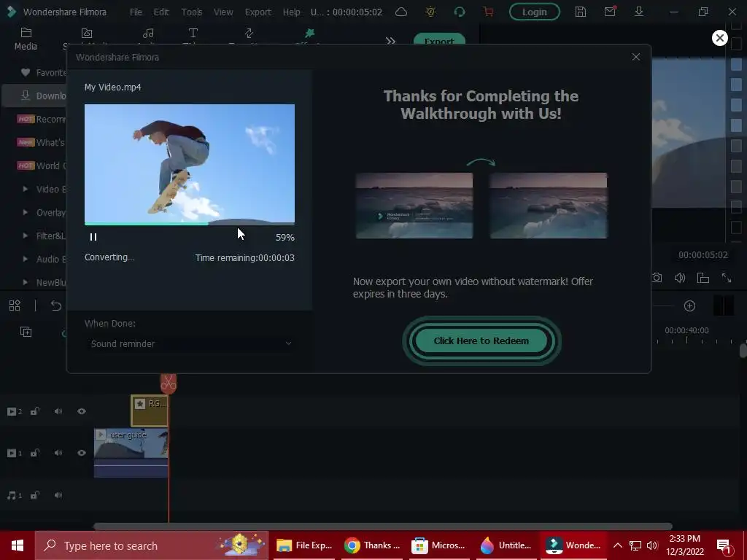
Task: Mute video track 2
Action: (x=58, y=411)
